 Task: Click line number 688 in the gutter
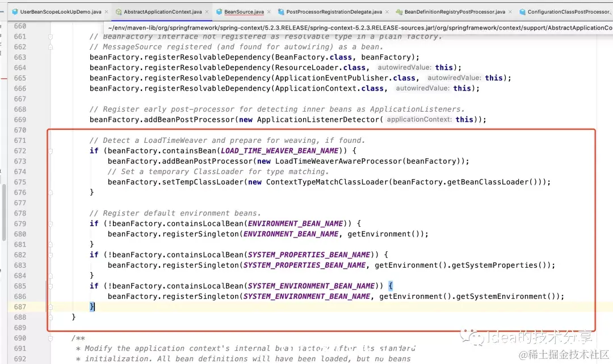(x=20, y=317)
